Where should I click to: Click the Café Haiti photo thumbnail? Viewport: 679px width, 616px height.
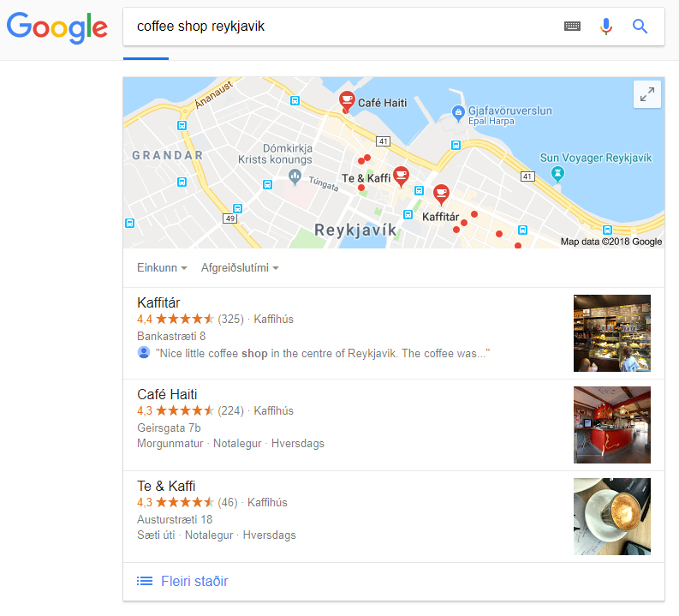pyautogui.click(x=612, y=425)
